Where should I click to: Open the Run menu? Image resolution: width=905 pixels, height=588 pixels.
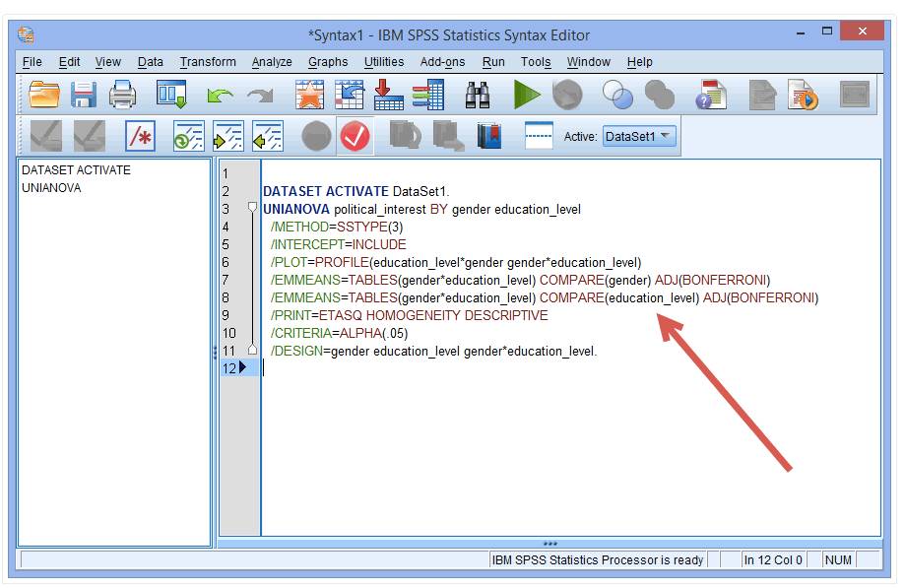(x=493, y=62)
